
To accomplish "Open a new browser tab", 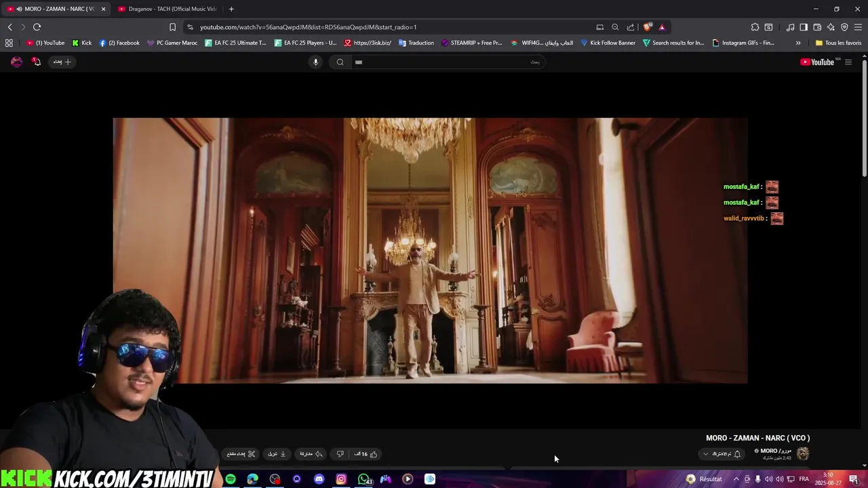I will (x=231, y=9).
